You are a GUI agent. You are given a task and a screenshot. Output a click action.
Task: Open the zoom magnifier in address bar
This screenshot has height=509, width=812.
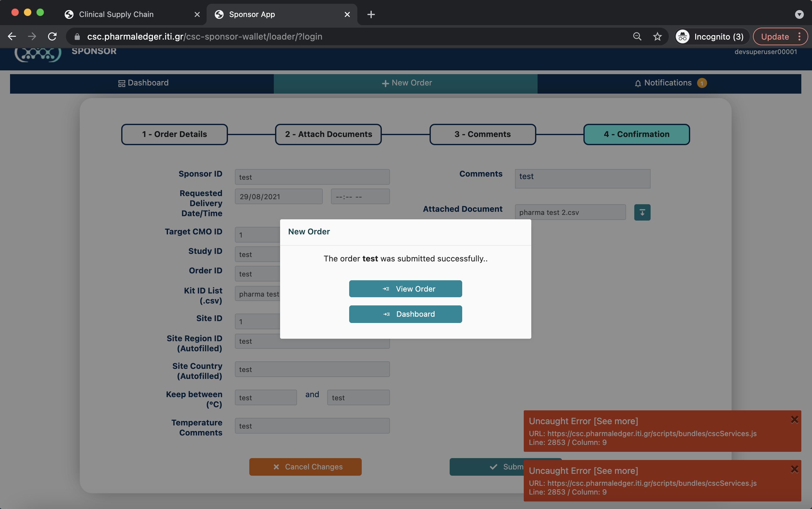(637, 36)
